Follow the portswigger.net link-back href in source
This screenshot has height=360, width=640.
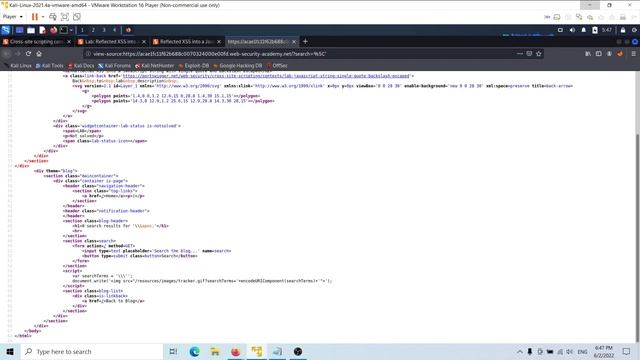266,76
